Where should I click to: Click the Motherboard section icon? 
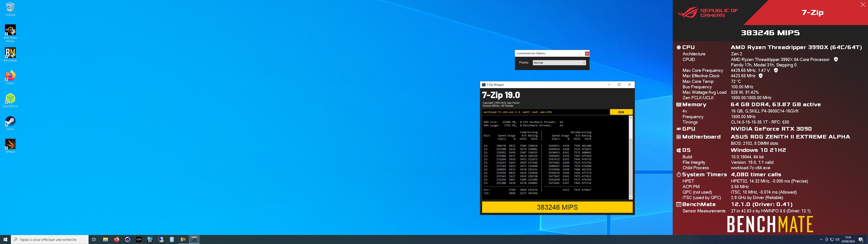pos(679,137)
